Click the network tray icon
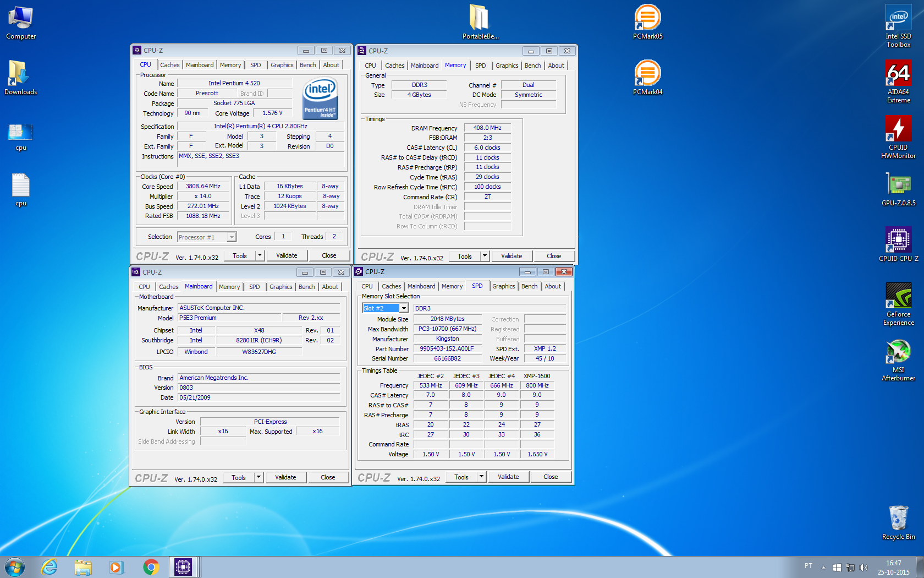 (x=850, y=568)
